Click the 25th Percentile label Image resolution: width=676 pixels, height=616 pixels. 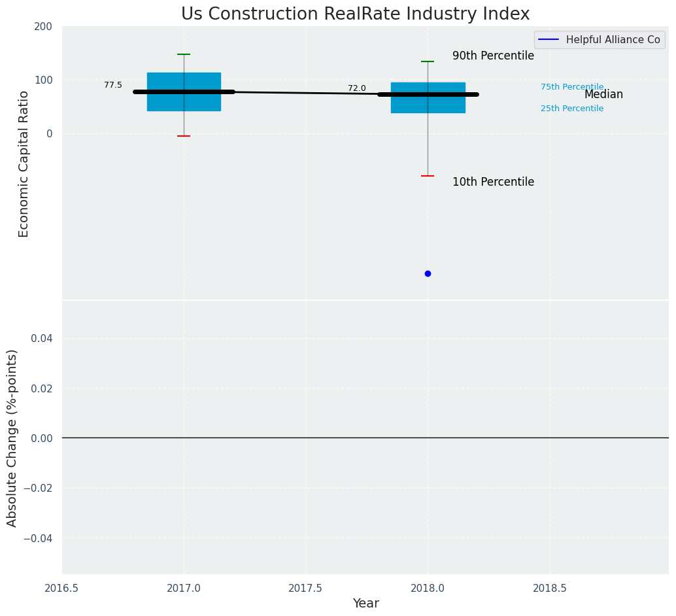[572, 109]
